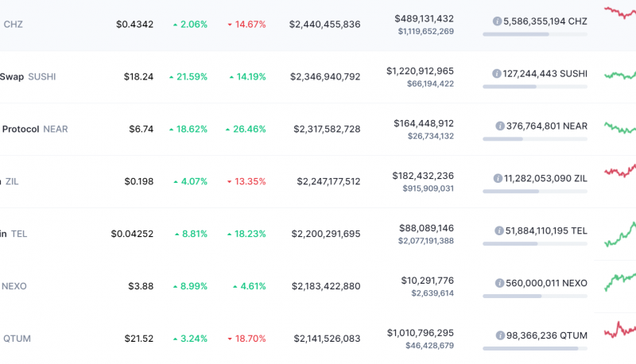Click the NEXO market cap $2,183,422,880
Image resolution: width=636 pixels, height=364 pixels.
pos(326,286)
